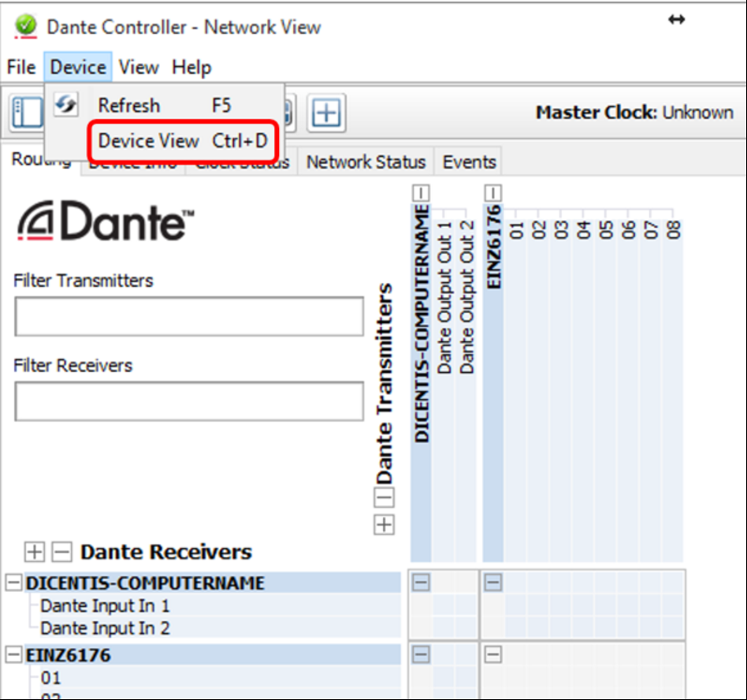This screenshot has width=747, height=700.
Task: Click the plus toolbar button beside Master Clock
Action: pyautogui.click(x=325, y=114)
